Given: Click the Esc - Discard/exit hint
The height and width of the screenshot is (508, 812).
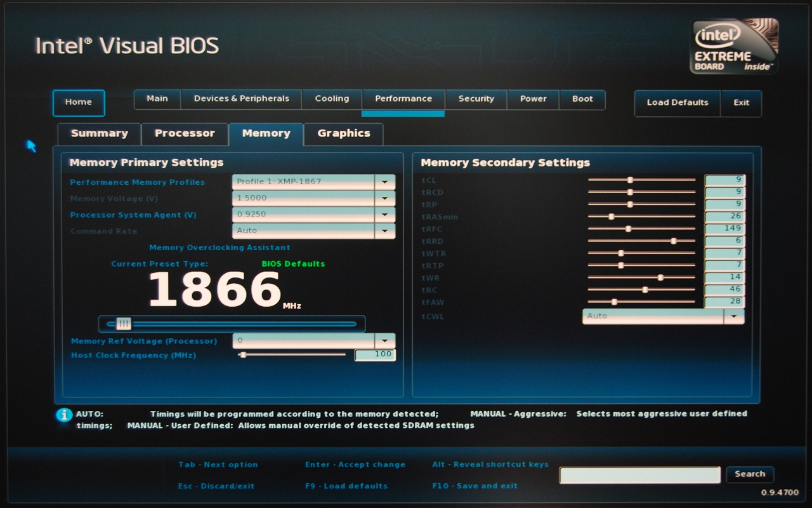Looking at the screenshot, I should click(x=216, y=486).
